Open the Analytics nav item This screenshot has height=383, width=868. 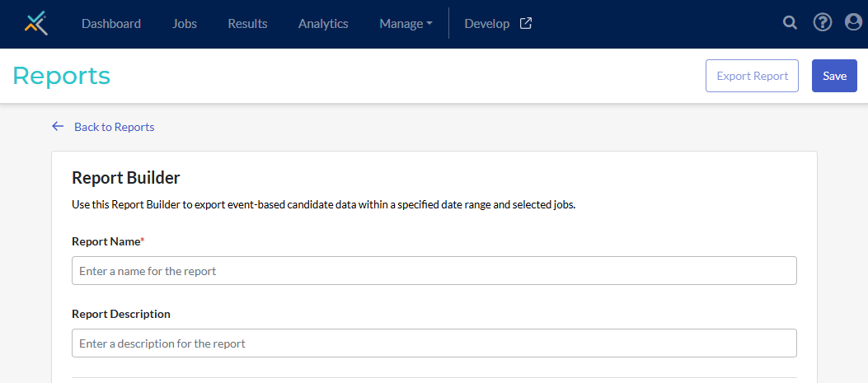click(x=323, y=24)
